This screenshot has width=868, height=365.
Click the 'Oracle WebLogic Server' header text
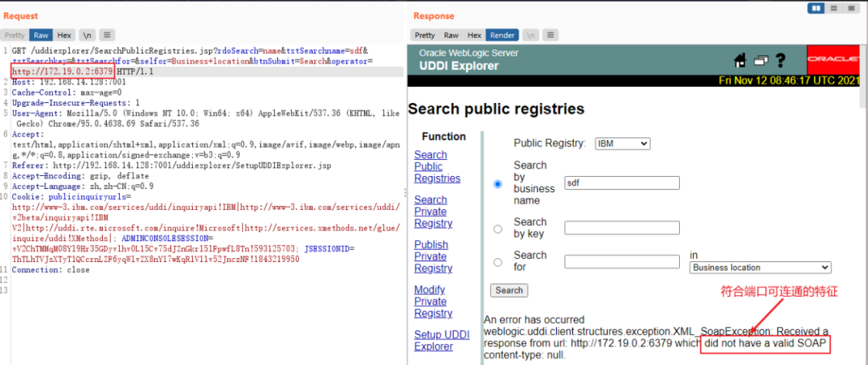point(469,54)
